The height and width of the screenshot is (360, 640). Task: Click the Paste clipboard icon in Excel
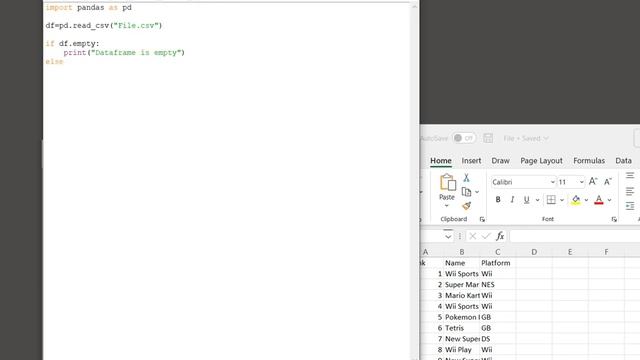[x=447, y=182]
